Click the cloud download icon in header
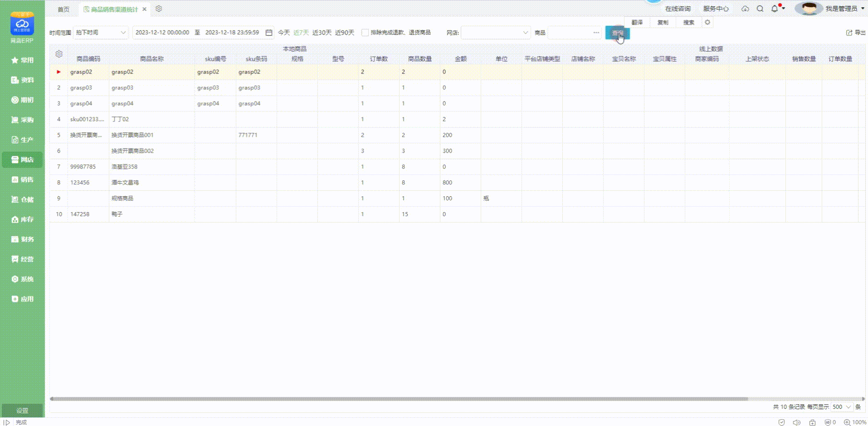Image resolution: width=868 pixels, height=426 pixels. click(x=745, y=9)
